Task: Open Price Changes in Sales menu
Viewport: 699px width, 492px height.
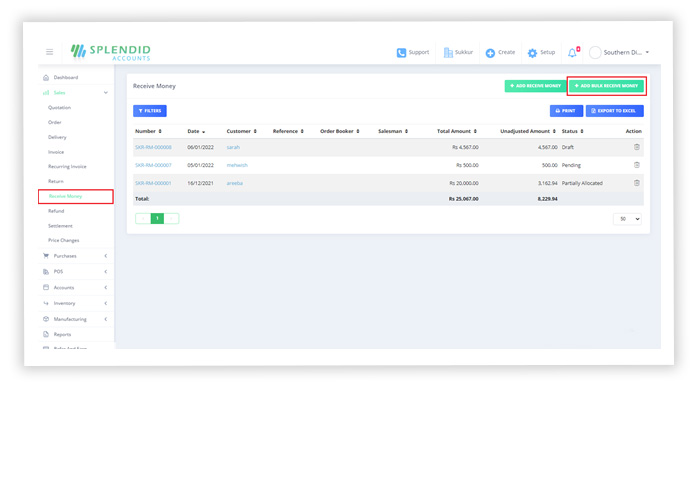Action: point(64,240)
